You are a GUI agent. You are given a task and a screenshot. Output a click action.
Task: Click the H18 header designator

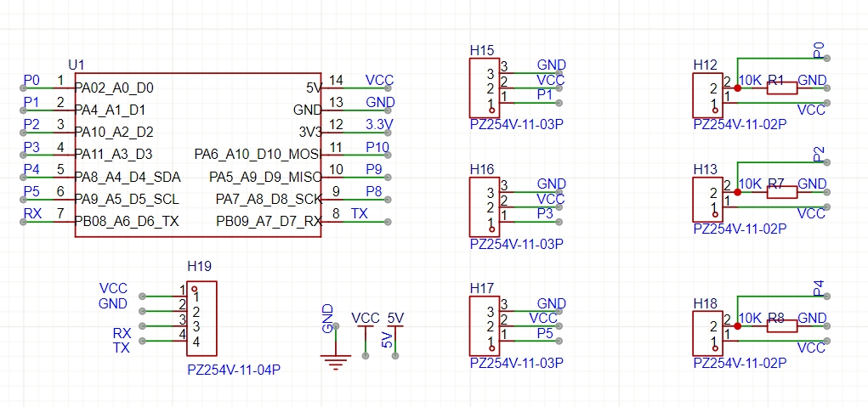tap(706, 303)
